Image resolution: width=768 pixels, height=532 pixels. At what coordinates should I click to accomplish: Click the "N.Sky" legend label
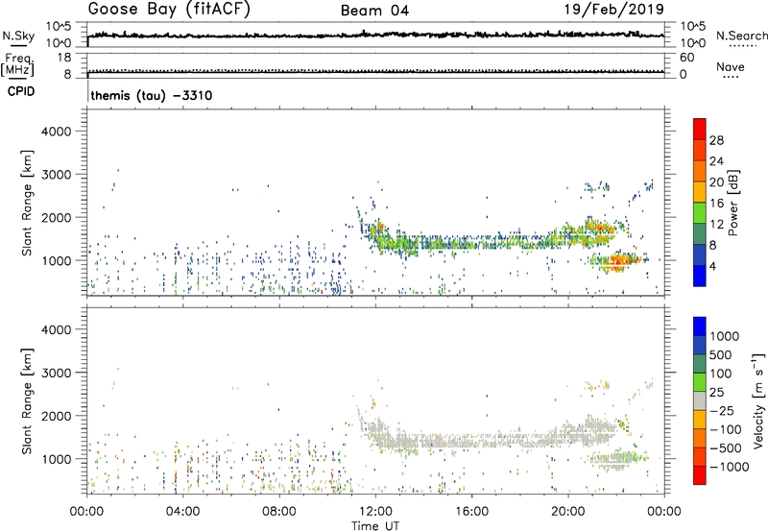click(18, 36)
